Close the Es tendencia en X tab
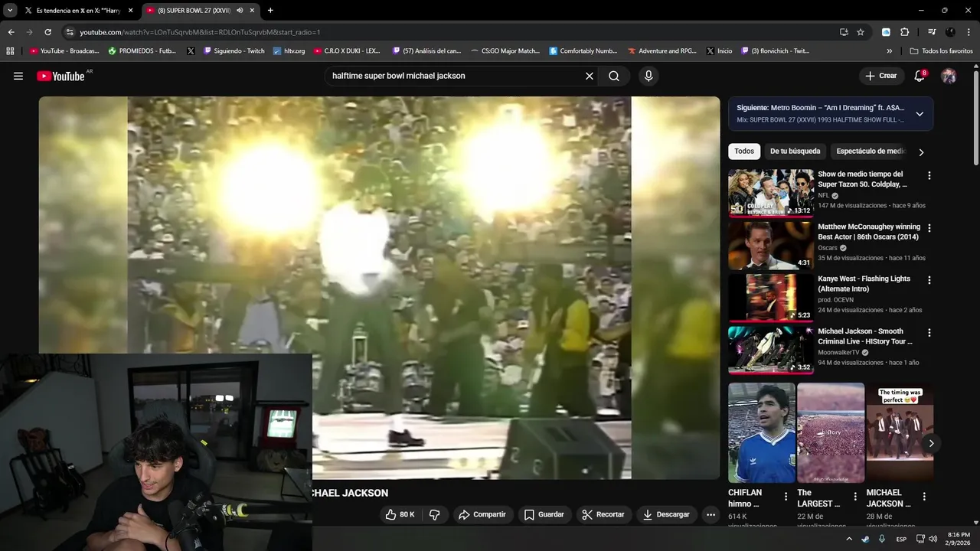Image resolution: width=980 pixels, height=551 pixels. [130, 11]
